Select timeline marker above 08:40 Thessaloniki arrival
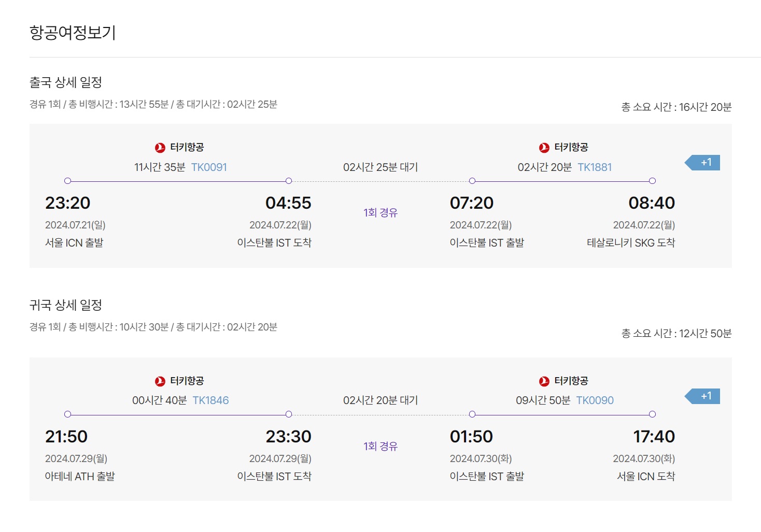761x532 pixels. tap(652, 181)
